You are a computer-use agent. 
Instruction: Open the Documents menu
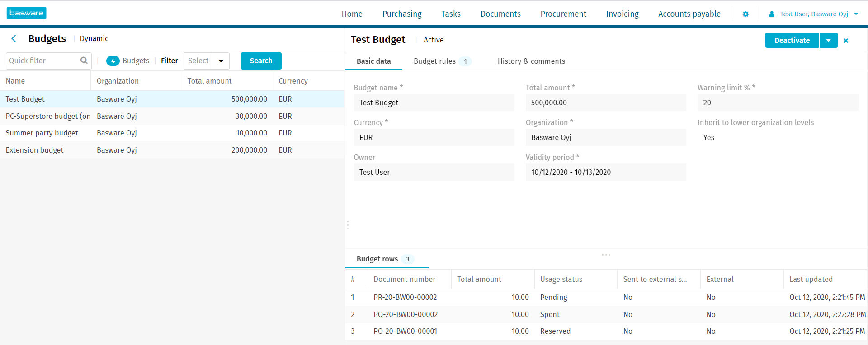(500, 14)
